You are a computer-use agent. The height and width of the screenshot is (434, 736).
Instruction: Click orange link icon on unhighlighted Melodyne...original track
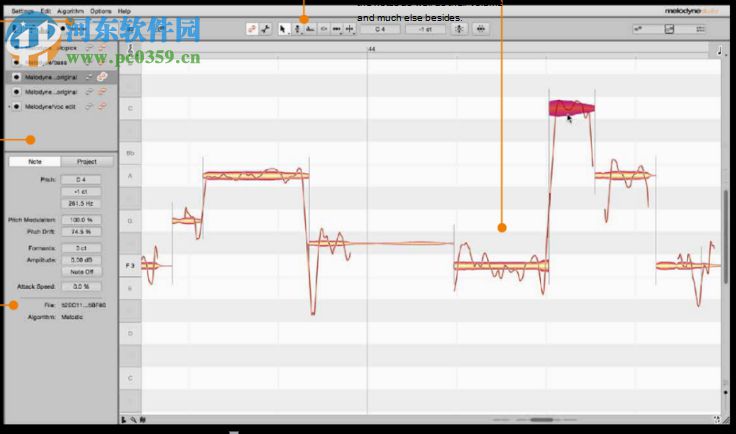pos(102,91)
